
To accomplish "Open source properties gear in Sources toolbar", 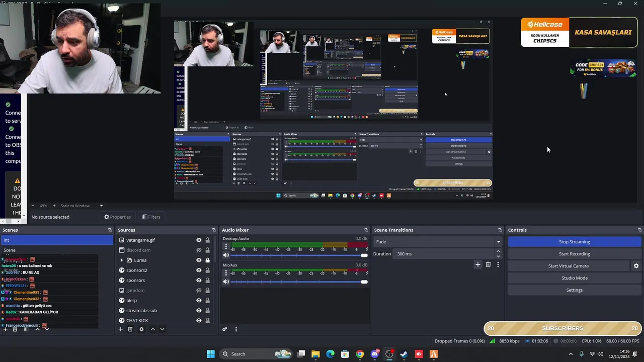I will point(141,329).
